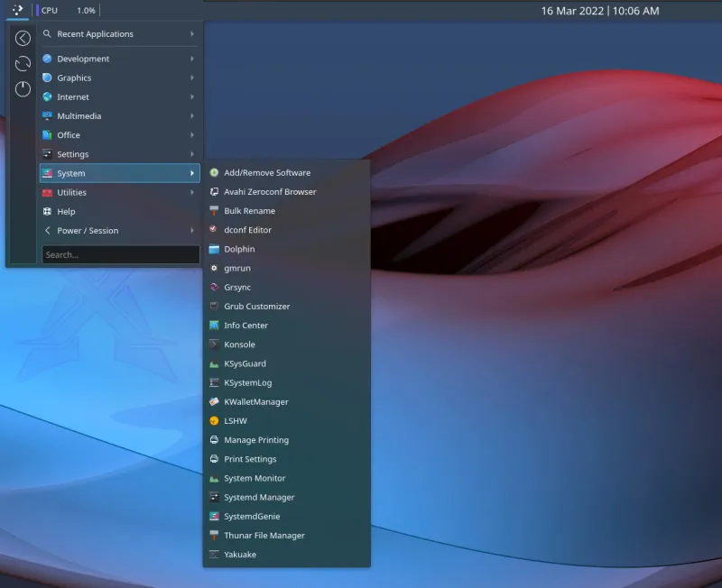Launch Grub Customizer
This screenshot has height=588, width=722.
coord(256,307)
